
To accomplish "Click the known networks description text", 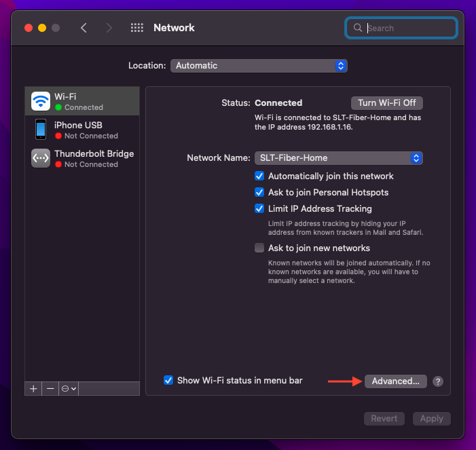I will point(349,272).
